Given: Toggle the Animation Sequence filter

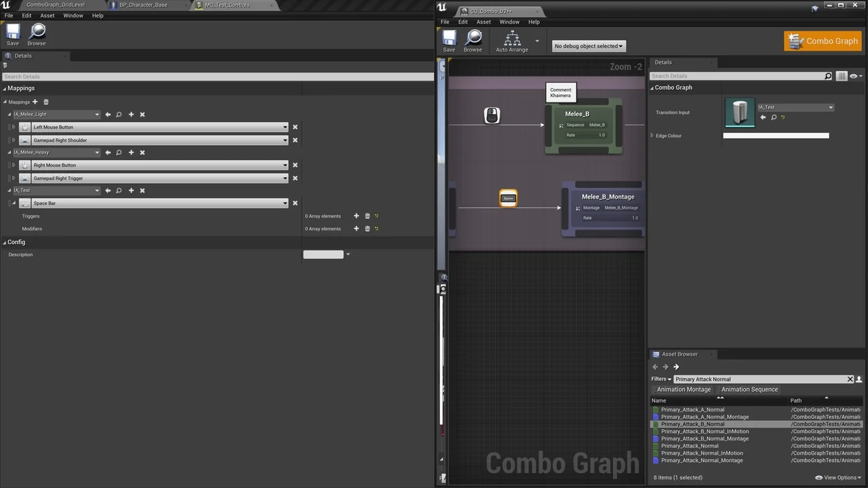Looking at the screenshot, I should (x=749, y=390).
